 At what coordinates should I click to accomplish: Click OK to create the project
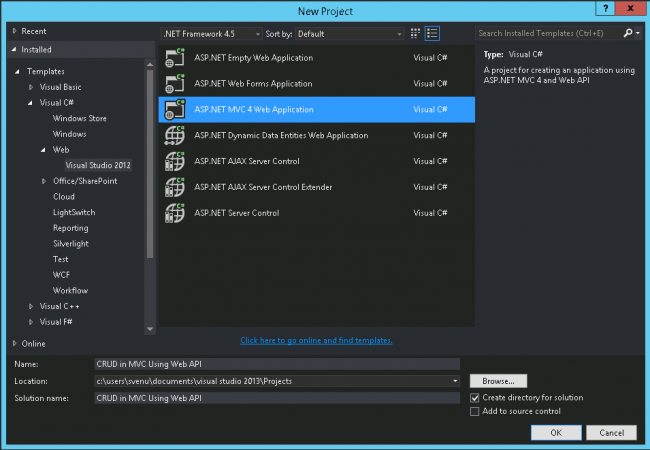556,433
